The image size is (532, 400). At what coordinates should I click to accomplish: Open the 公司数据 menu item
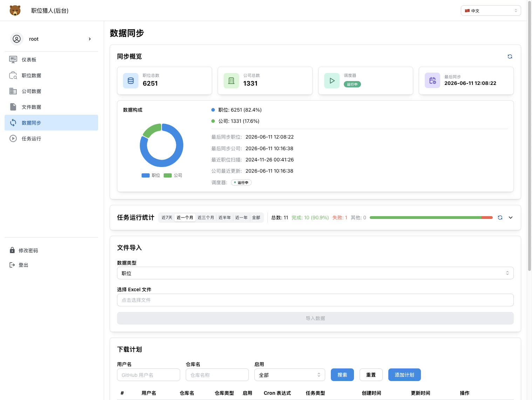(x=51, y=91)
